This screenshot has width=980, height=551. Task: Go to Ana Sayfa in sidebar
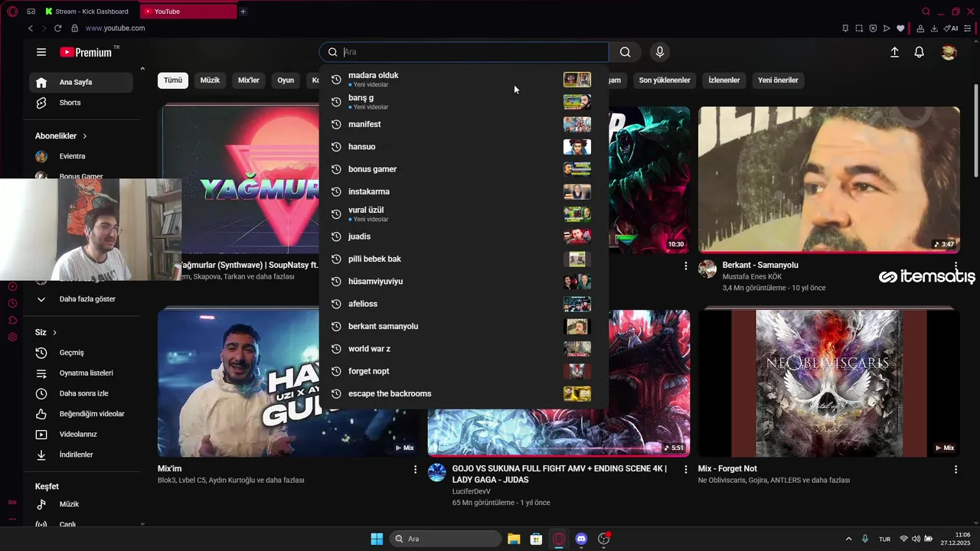81,83
